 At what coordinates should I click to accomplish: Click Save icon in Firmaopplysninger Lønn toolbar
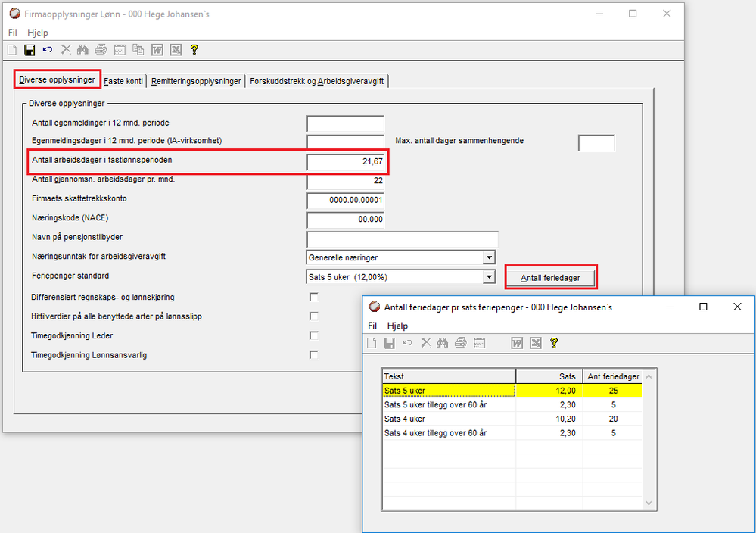[x=30, y=50]
